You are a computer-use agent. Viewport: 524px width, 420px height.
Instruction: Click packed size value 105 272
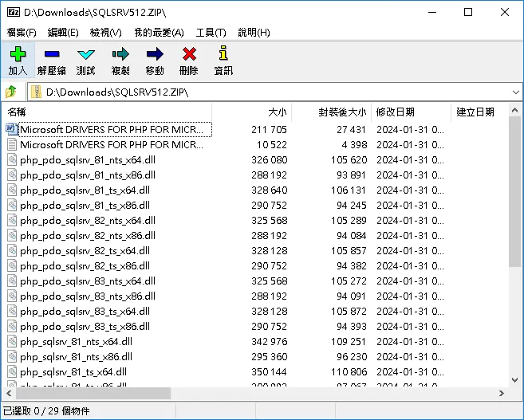point(349,281)
